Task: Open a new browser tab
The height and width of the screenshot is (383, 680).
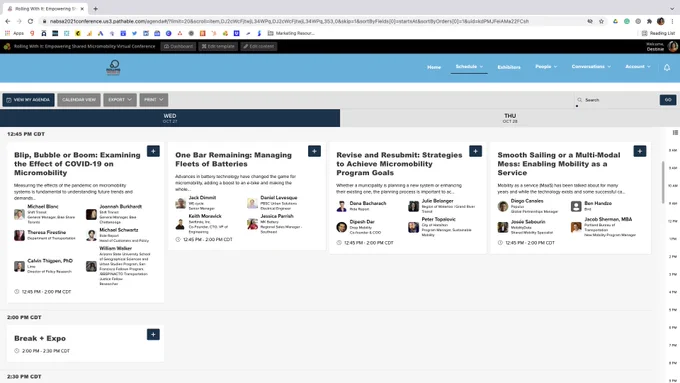Action: [x=95, y=9]
